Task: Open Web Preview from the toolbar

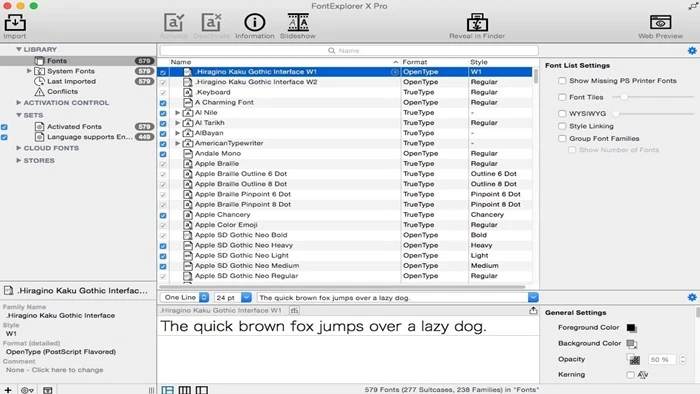Action: coord(660,26)
